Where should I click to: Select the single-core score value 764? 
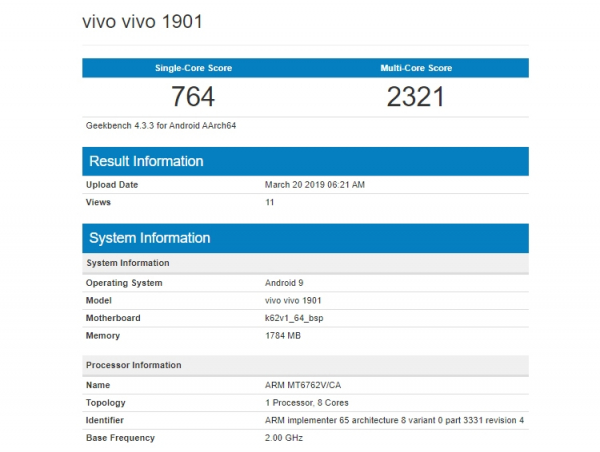pyautogui.click(x=193, y=97)
